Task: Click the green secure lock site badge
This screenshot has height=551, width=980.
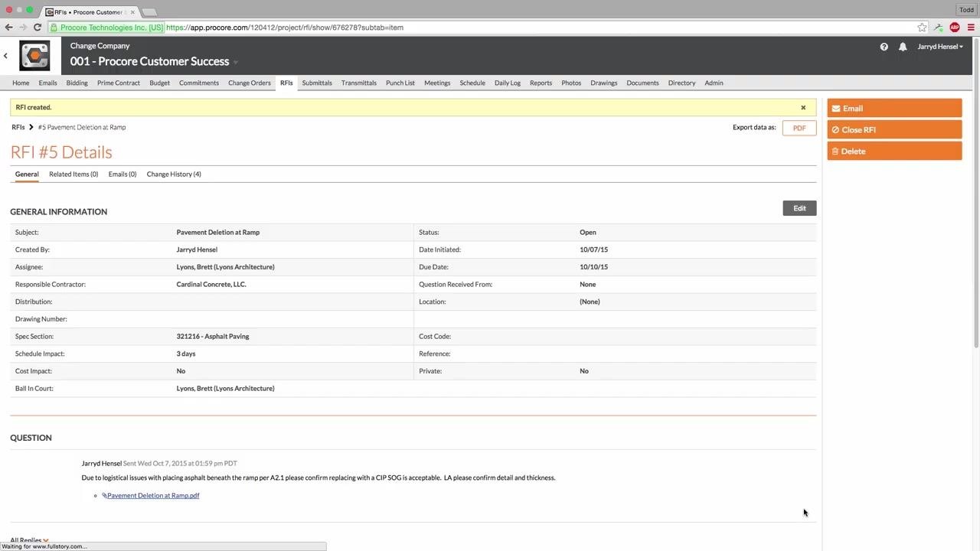Action: coord(107,28)
